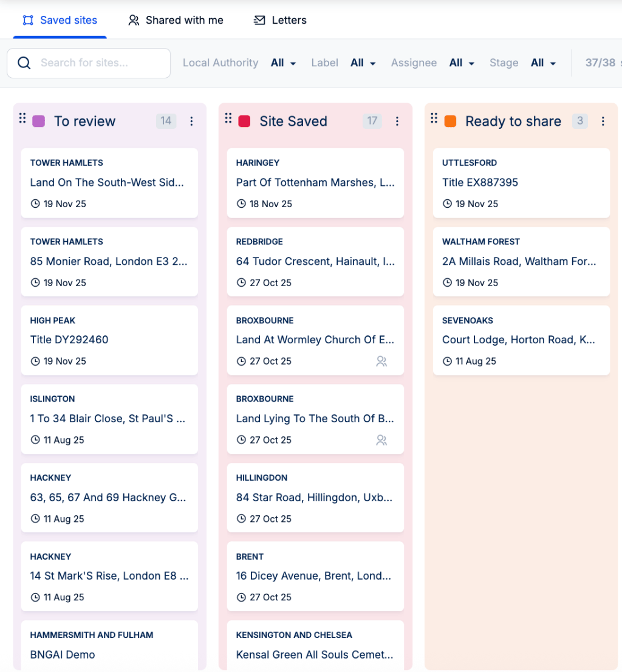Click the three-dot menu on To review column
Viewport: 622px width, 672px height.
click(191, 122)
